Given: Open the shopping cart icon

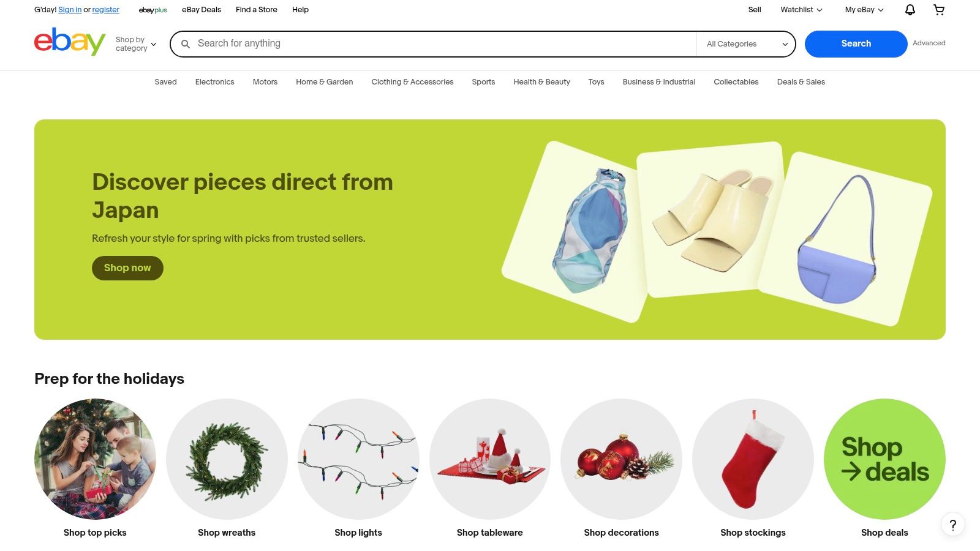Looking at the screenshot, I should pos(939,10).
